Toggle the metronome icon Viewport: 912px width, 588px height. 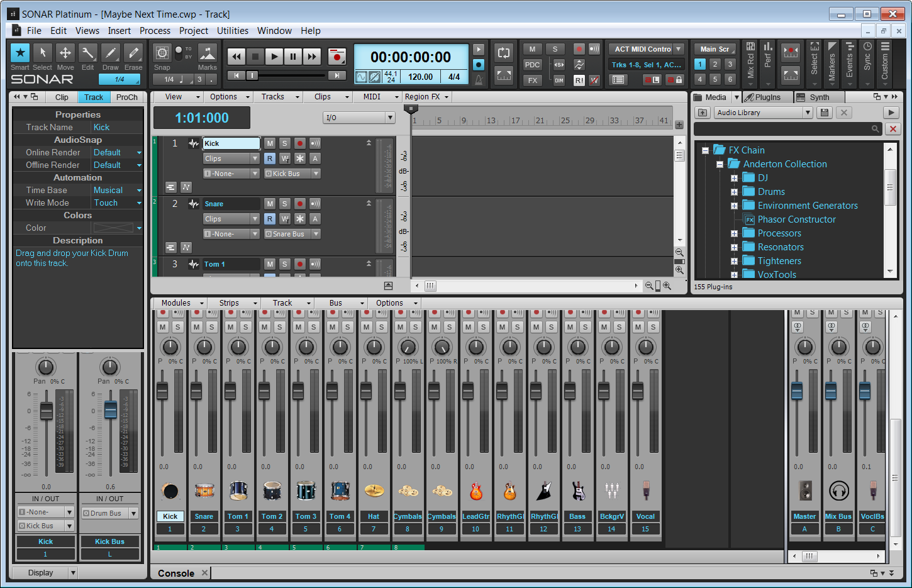click(479, 79)
